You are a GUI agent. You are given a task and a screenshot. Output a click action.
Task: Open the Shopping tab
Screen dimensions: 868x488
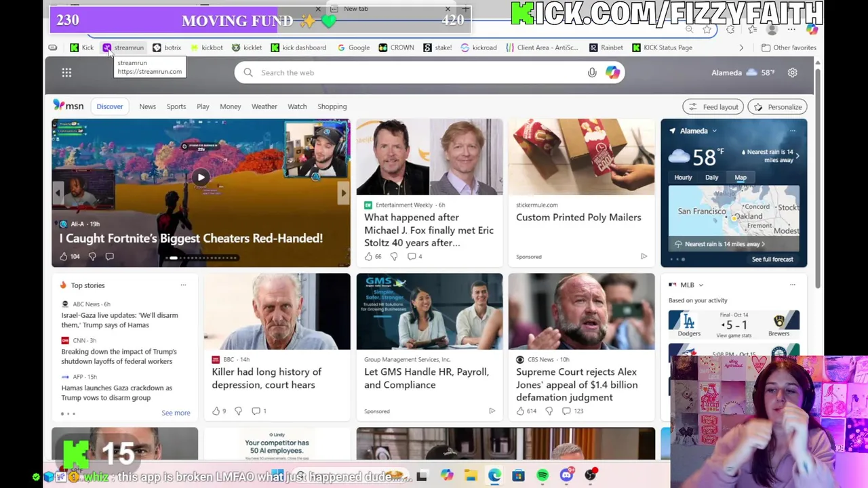(332, 106)
